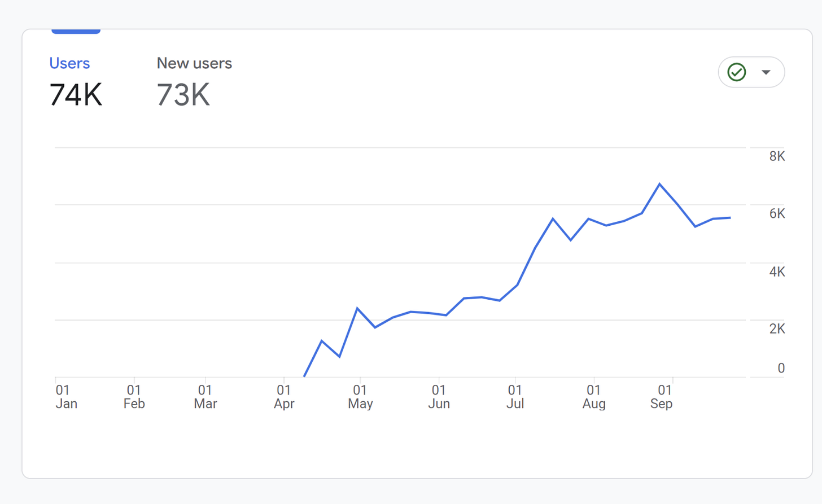Open the dropdown arrow beside the checkmark
Viewport: 822px width, 504px height.
[x=766, y=72]
